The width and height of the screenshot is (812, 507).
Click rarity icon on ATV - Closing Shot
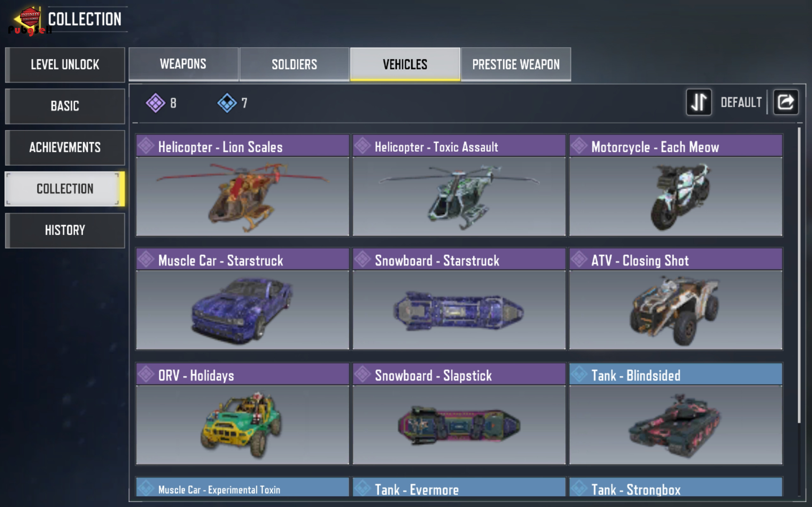[579, 259]
